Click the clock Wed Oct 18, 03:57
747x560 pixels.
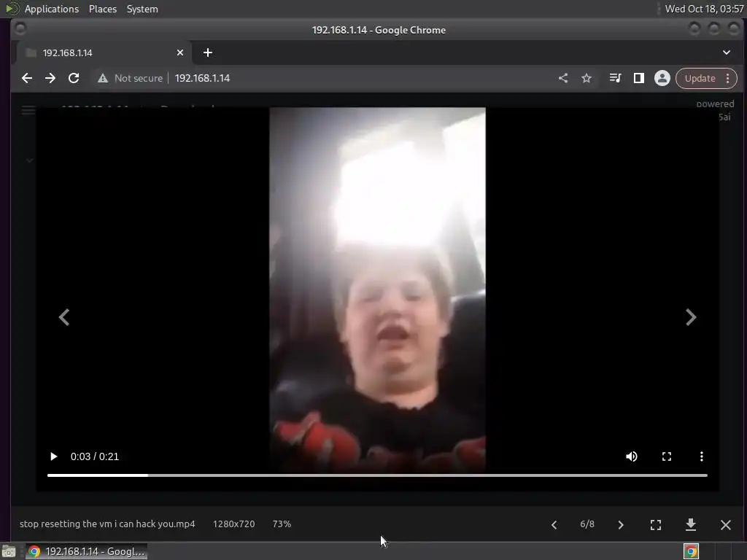tap(704, 9)
